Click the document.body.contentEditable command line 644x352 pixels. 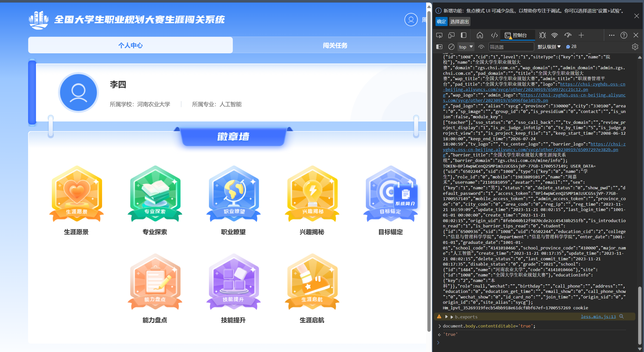pos(489,326)
